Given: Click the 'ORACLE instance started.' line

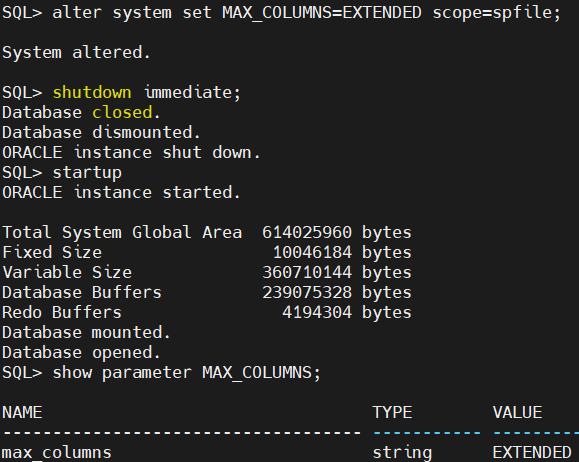Looking at the screenshot, I should point(121,192).
